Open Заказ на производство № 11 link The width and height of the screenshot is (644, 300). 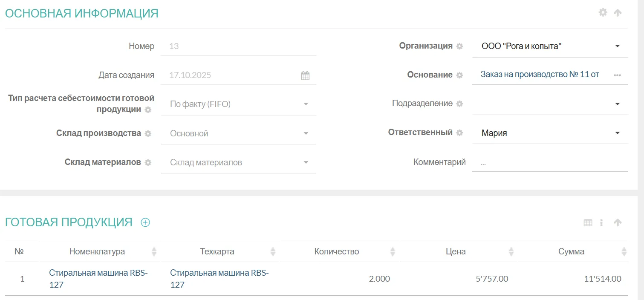click(x=540, y=75)
